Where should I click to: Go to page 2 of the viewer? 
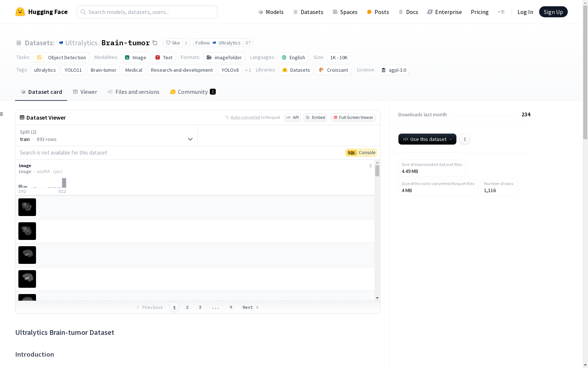click(x=187, y=307)
